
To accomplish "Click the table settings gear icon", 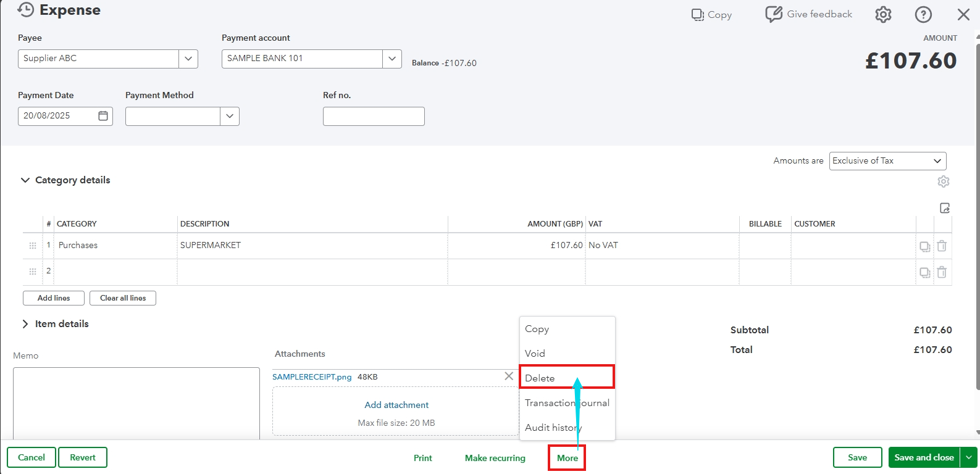I will (943, 181).
